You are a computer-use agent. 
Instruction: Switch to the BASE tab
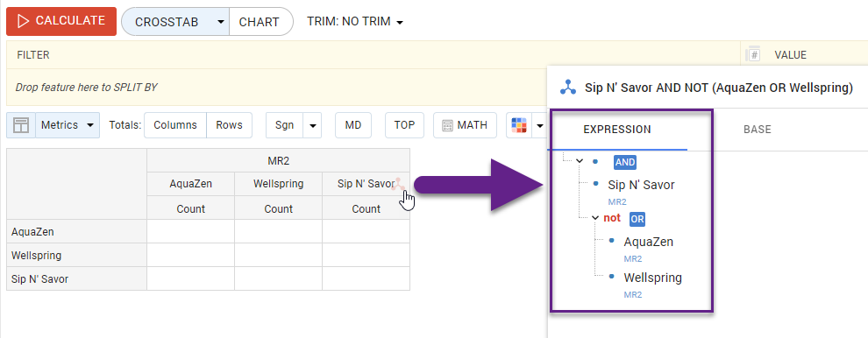758,130
